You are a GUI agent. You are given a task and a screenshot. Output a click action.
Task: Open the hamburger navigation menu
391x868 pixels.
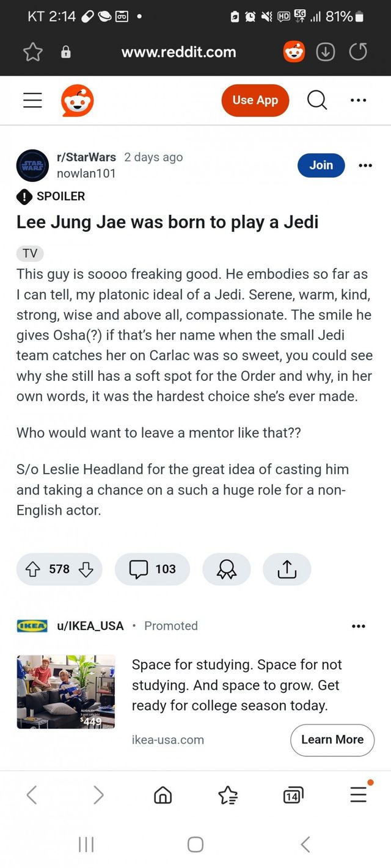[32, 101]
